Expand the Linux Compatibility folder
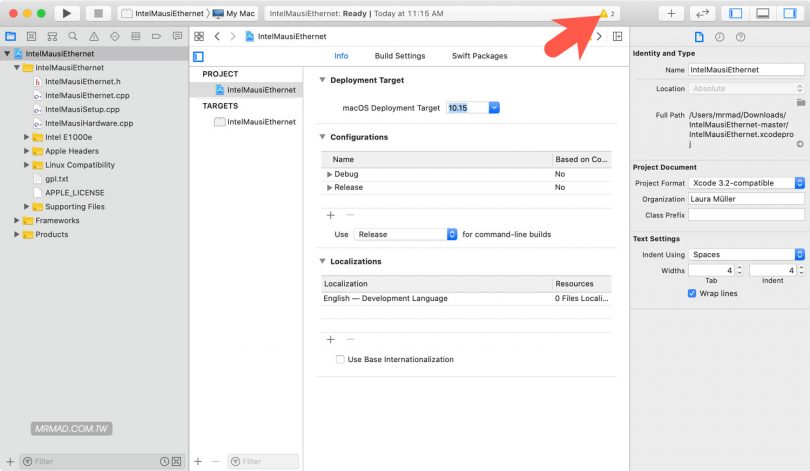The image size is (810, 471). 26,165
